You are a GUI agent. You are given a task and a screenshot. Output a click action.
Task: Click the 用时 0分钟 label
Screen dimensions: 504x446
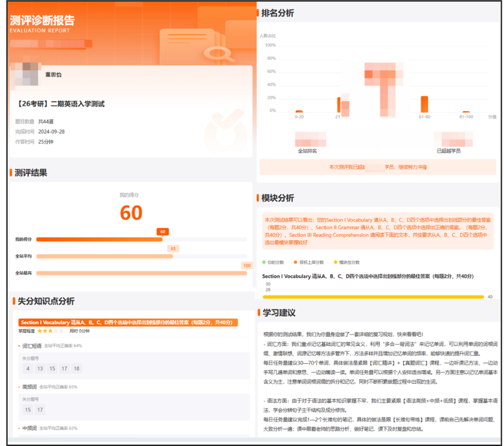[79, 331]
